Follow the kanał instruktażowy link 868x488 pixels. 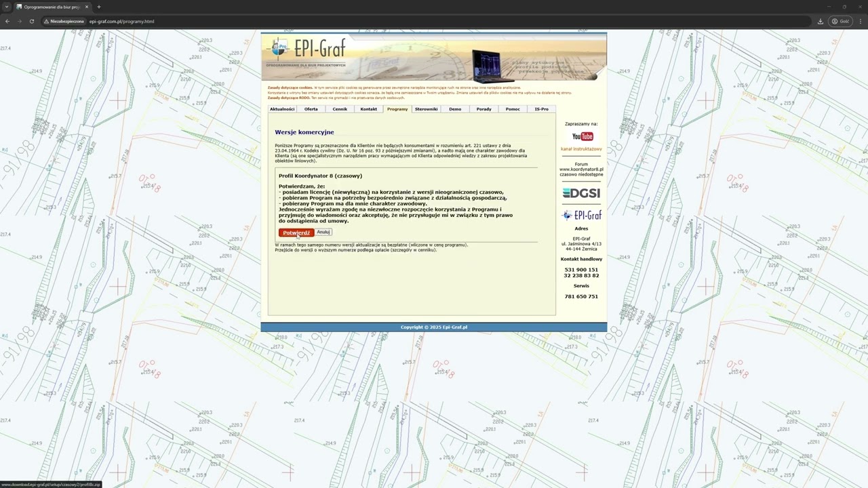(x=581, y=149)
